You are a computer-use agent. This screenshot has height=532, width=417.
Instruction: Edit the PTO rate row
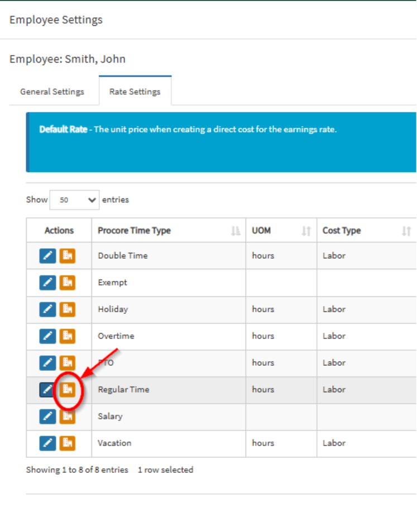point(47,363)
